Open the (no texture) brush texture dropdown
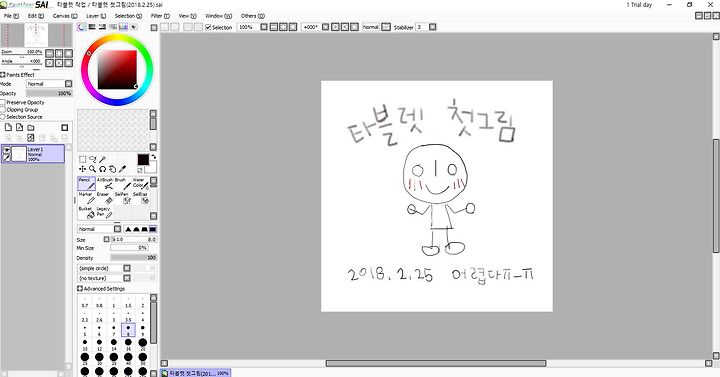Image resolution: width=720 pixels, height=377 pixels. 104,278
